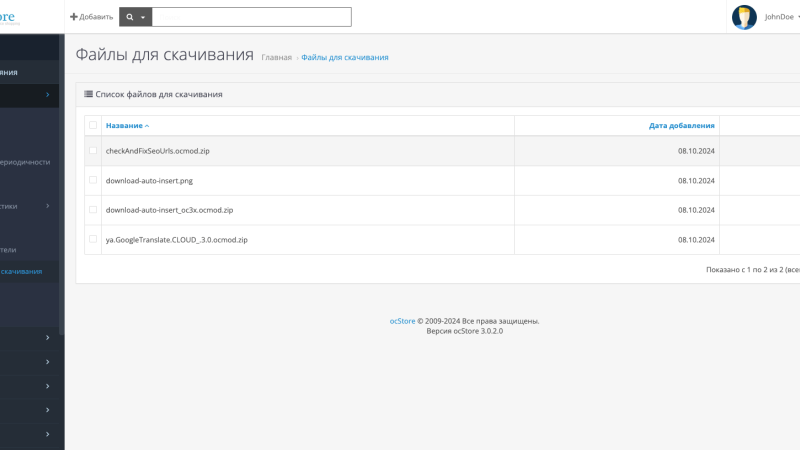Click date 08.10.2024 in download-auto-insert.png row
800x450 pixels.
click(696, 181)
